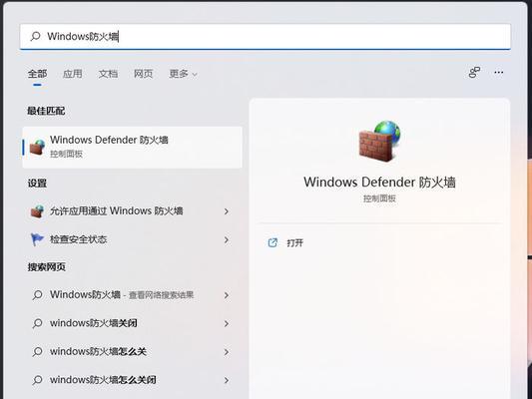The height and width of the screenshot is (399, 532).
Task: Click the Windows防火墙 search input field
Action: point(266,36)
